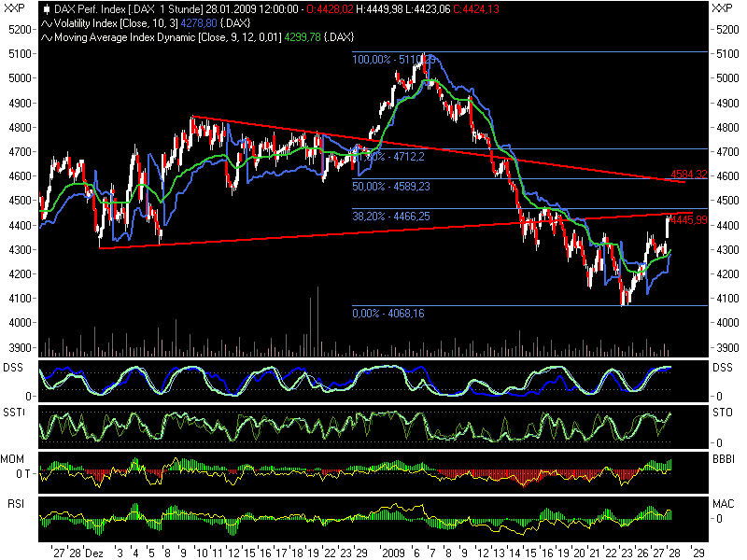Image resolution: width=747 pixels, height=560 pixels.
Task: Click the 0,00% - 4068,16 Fibonacci label
Action: (x=388, y=314)
